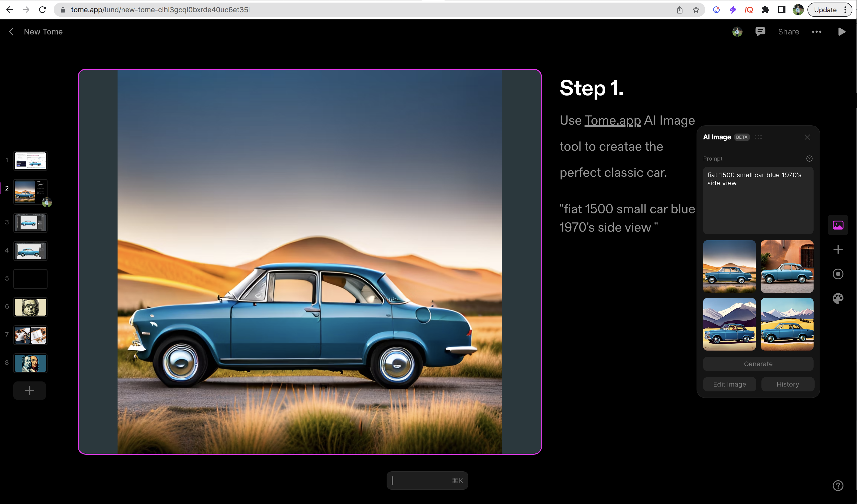Click the prompt help question icon
Viewport: 857px width, 504px height.
[x=809, y=159]
